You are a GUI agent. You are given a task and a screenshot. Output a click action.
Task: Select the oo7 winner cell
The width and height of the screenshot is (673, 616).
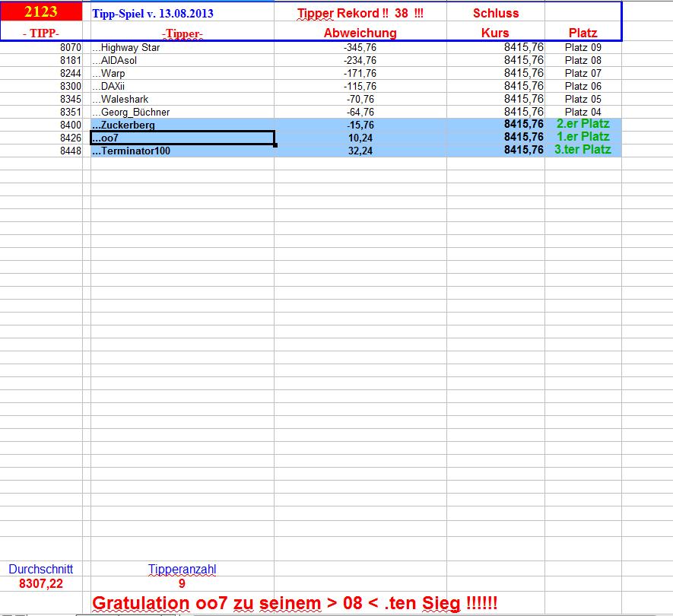[106, 137]
